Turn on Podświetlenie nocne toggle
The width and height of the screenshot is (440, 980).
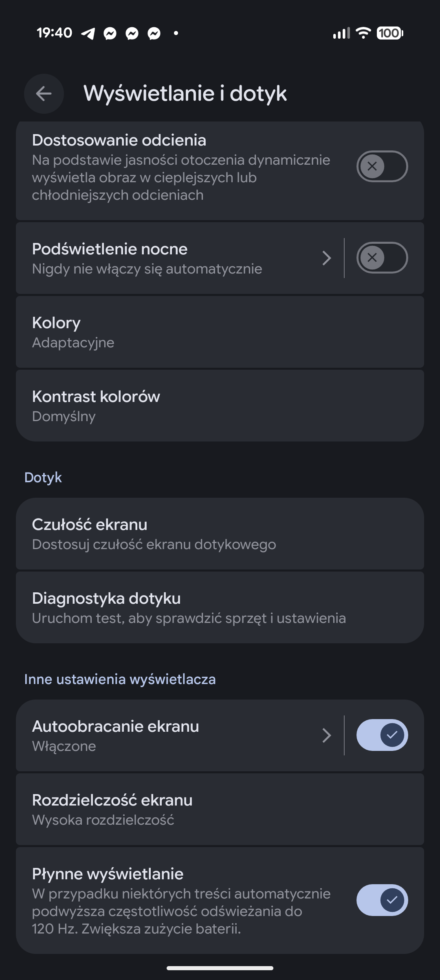(x=382, y=258)
